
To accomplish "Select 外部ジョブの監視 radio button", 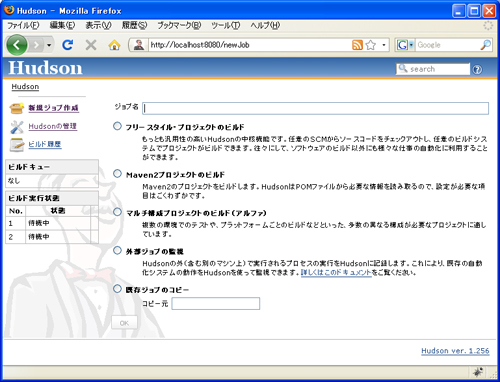I will point(117,250).
